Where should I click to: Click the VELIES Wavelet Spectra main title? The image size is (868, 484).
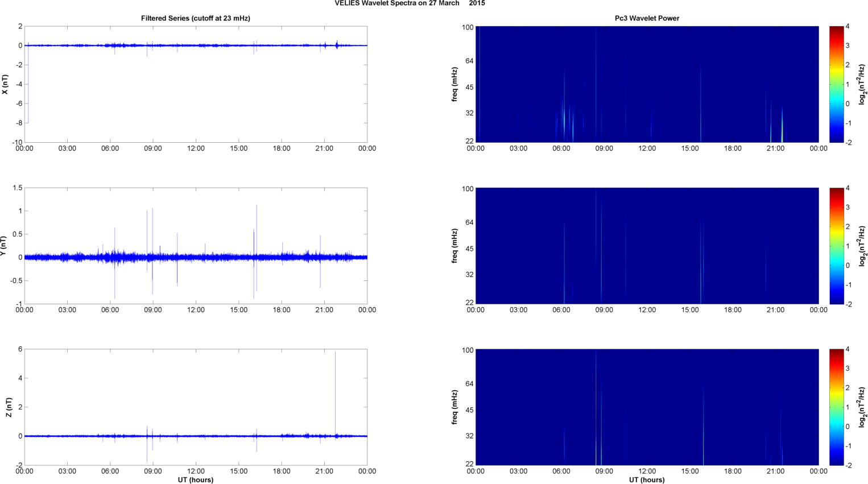click(410, 3)
